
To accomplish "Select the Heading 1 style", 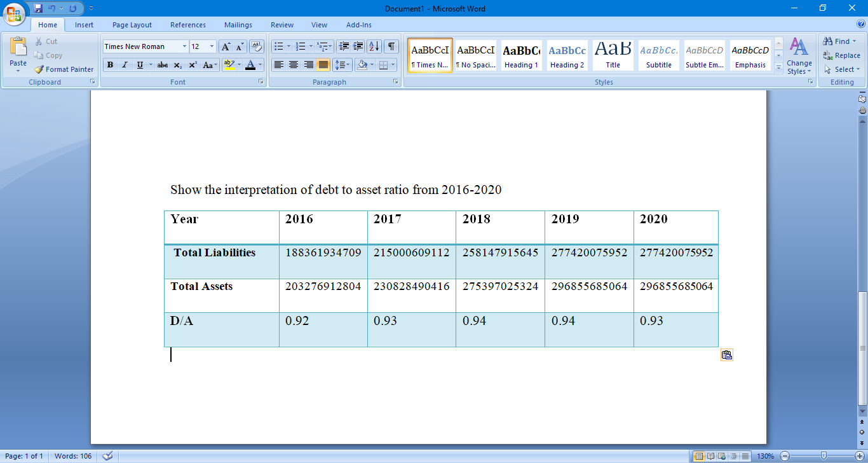I will 521,55.
